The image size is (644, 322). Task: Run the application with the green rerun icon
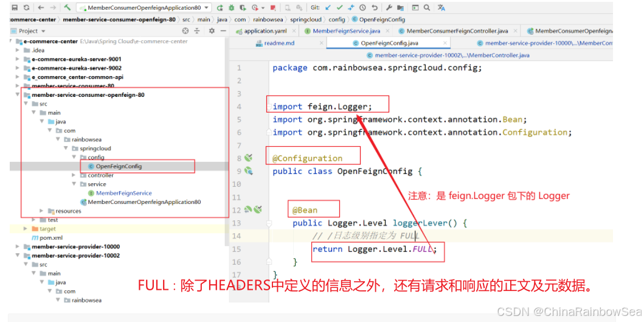(x=220, y=7)
